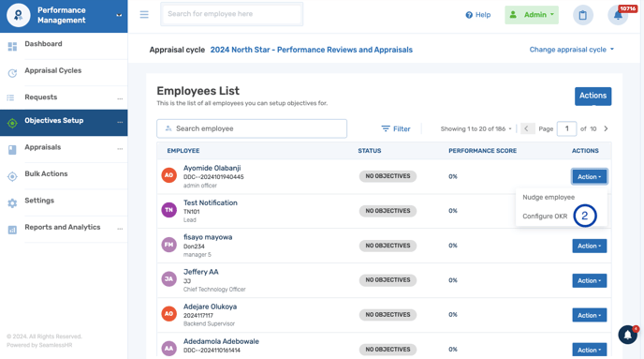
Task: Click the blue Actions button
Action: coord(593,97)
